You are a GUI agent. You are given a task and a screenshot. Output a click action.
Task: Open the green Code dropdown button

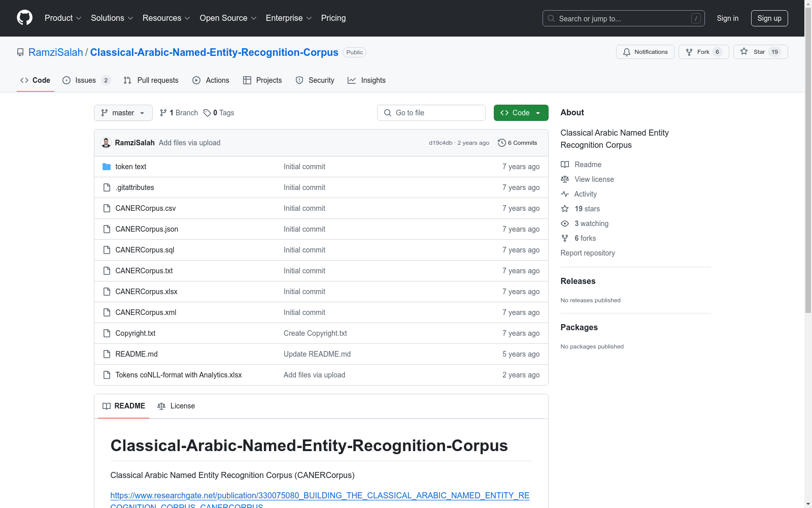point(521,113)
